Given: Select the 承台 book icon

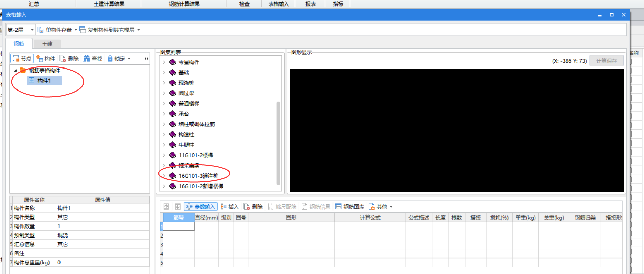Looking at the screenshot, I should (x=173, y=114).
